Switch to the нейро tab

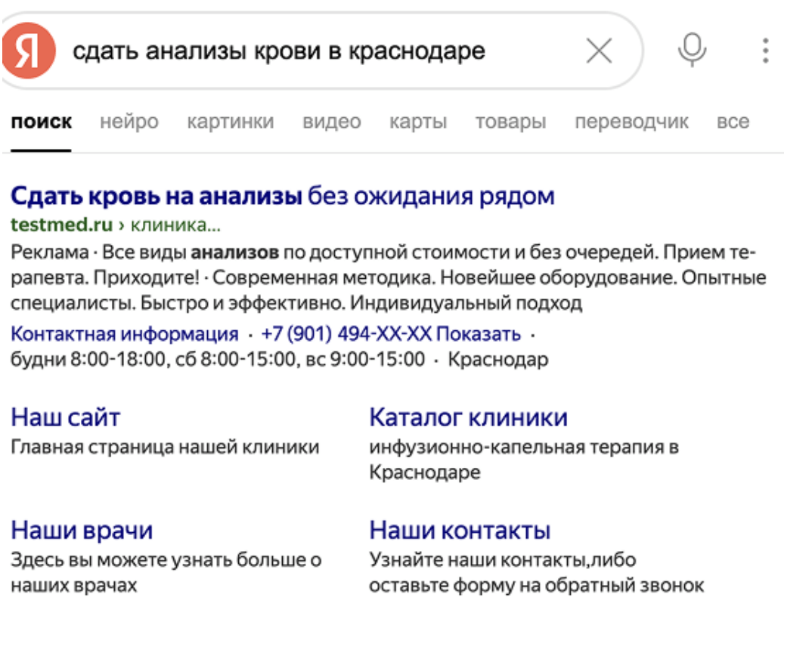[129, 122]
